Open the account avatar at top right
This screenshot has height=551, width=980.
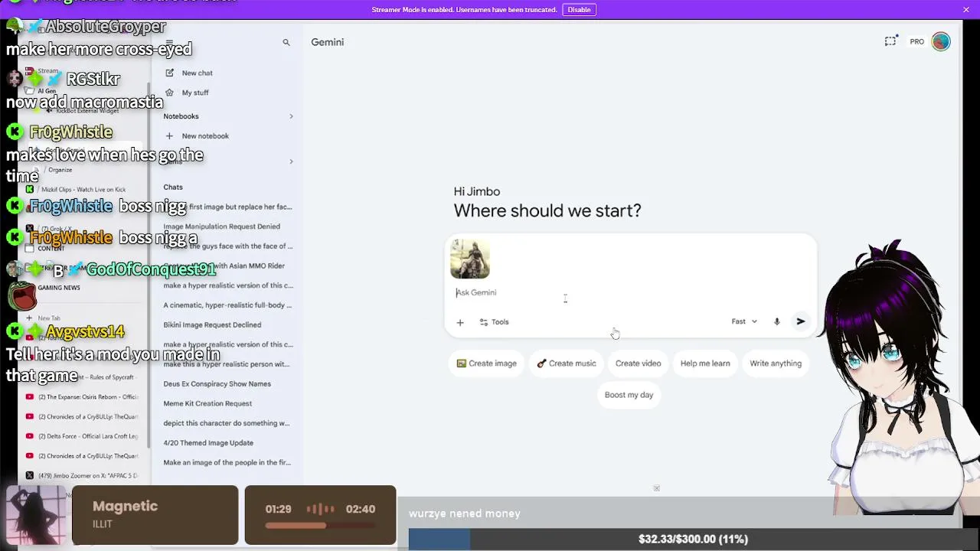(x=941, y=41)
